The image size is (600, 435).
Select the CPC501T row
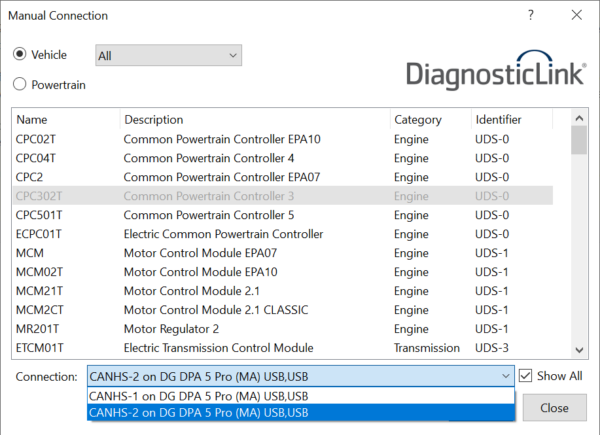coord(283,215)
